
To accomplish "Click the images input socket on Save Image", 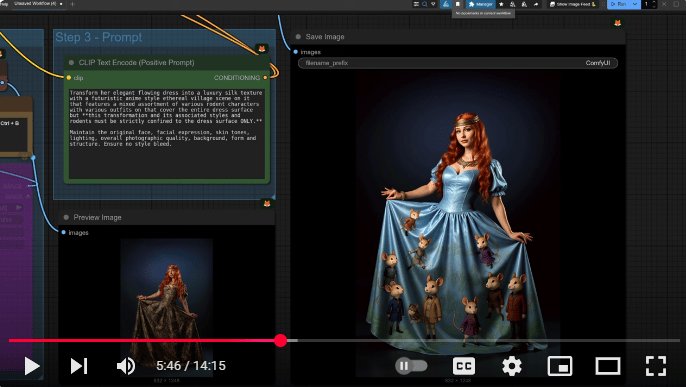I will (296, 52).
